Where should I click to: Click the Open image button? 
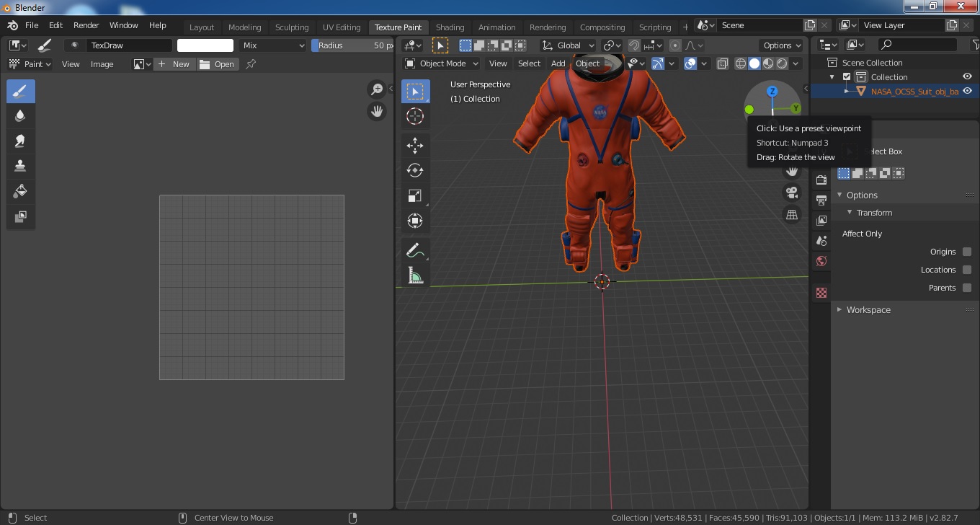(218, 64)
